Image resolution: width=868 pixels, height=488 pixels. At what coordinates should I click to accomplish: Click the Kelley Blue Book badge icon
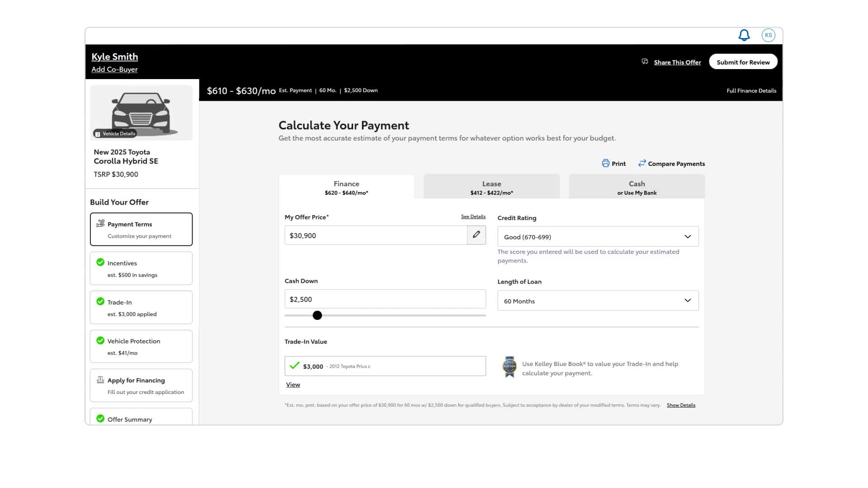pyautogui.click(x=509, y=367)
